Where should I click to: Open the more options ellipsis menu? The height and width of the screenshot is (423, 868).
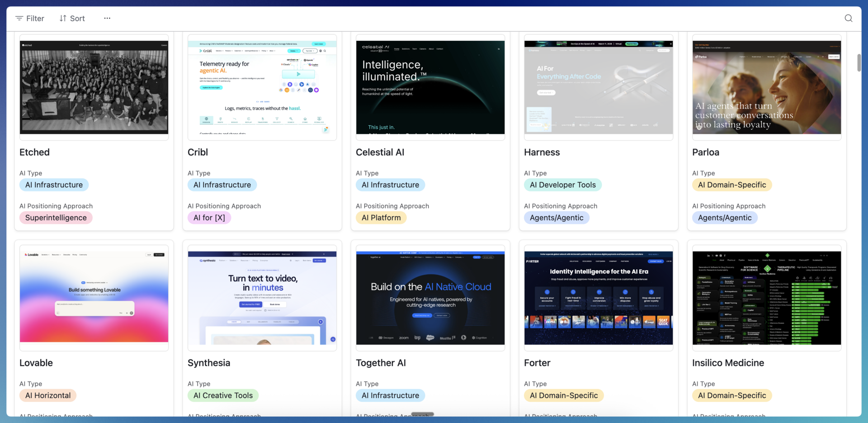click(x=107, y=19)
